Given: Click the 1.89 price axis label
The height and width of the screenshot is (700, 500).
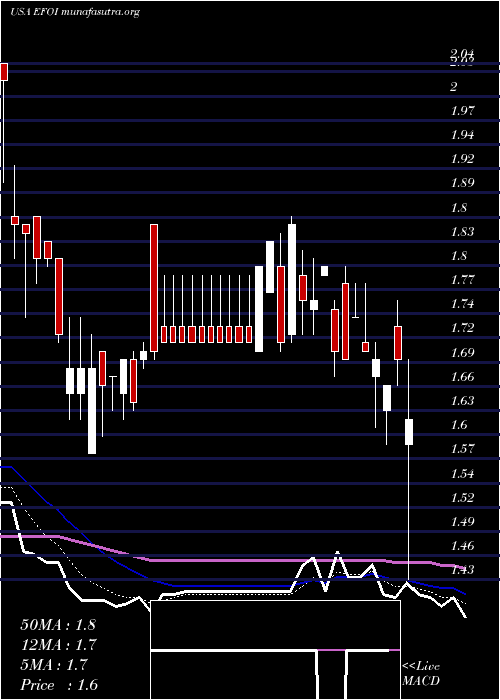Looking at the screenshot, I should pos(462,183).
